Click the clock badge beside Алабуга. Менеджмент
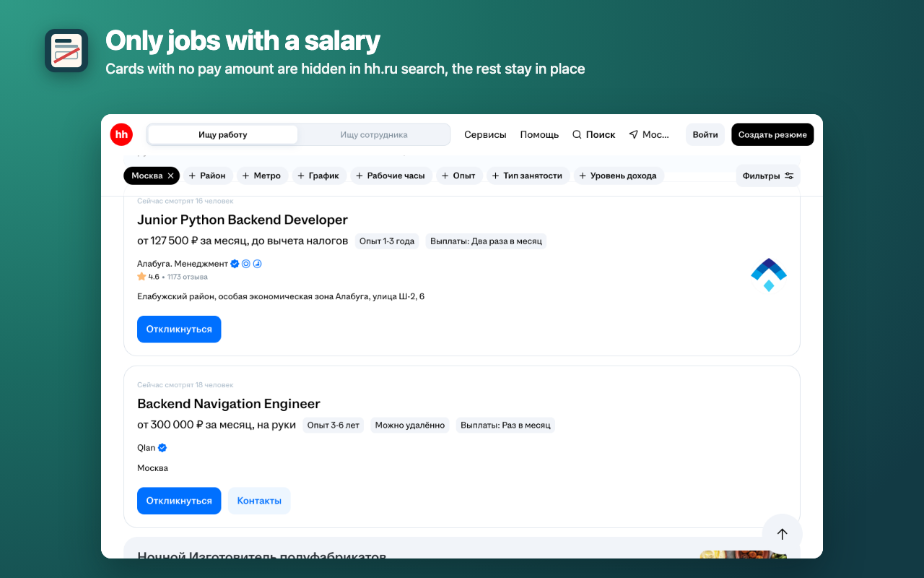The width and height of the screenshot is (924, 578). pyautogui.click(x=257, y=264)
